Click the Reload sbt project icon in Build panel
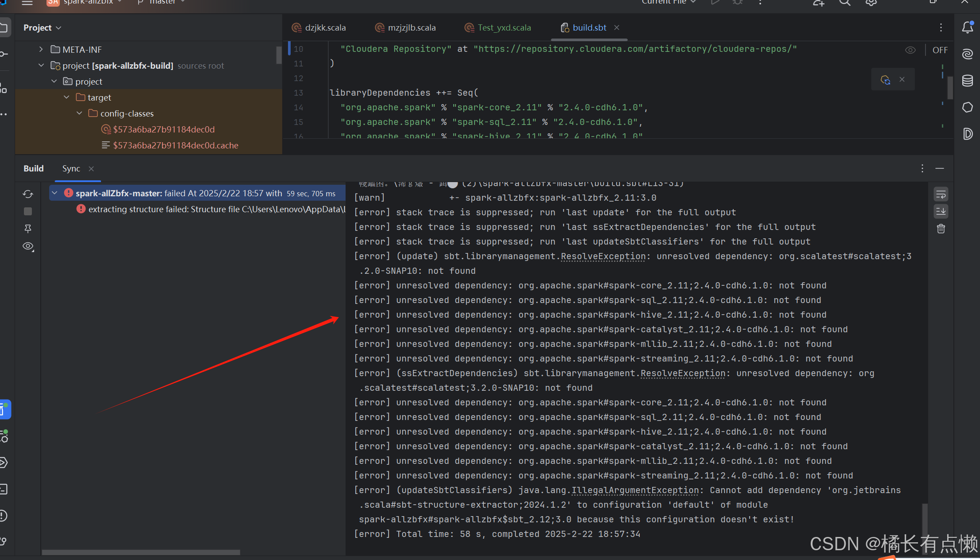 pos(28,194)
